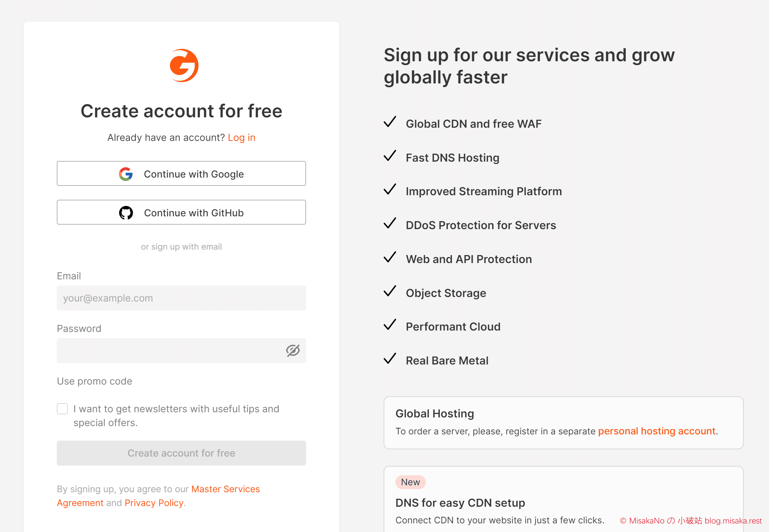
Task: Click the orange Gcore logo
Action: (184, 65)
